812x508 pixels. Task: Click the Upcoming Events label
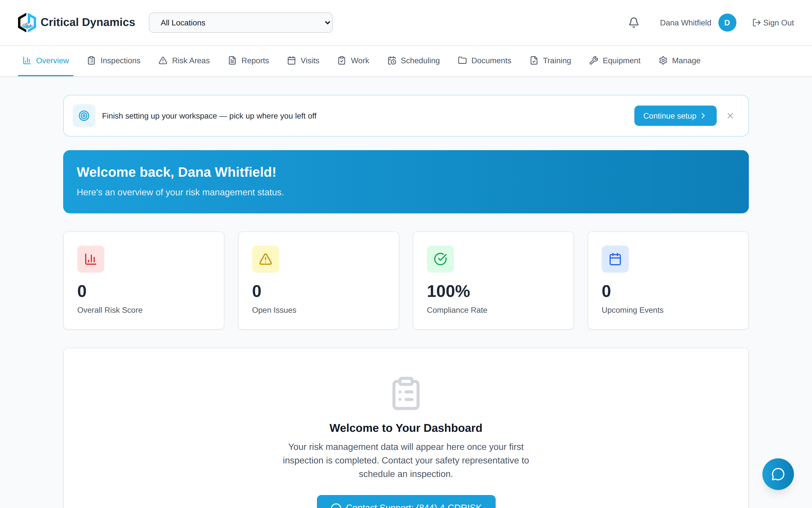coord(632,310)
